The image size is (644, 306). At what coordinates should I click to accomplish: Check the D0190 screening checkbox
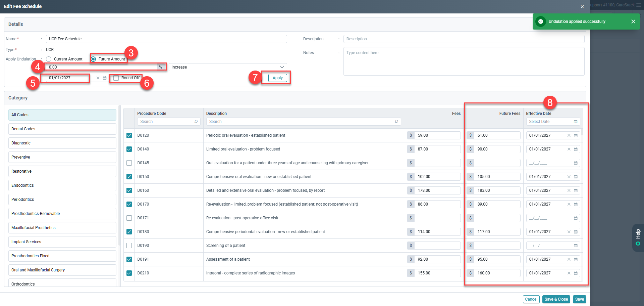point(129,246)
